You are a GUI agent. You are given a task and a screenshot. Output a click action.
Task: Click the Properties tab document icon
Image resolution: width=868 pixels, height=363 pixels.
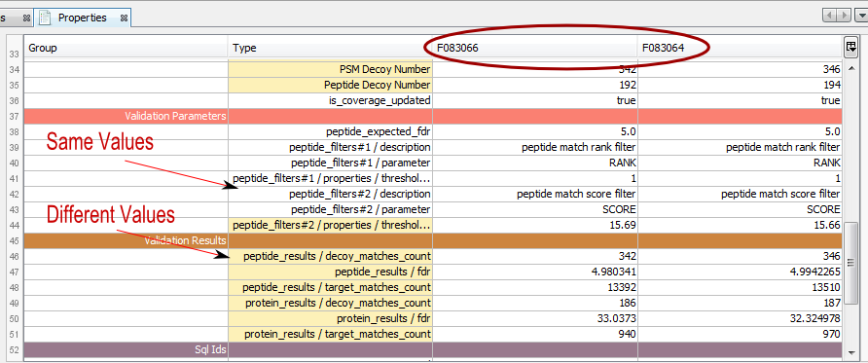47,18
